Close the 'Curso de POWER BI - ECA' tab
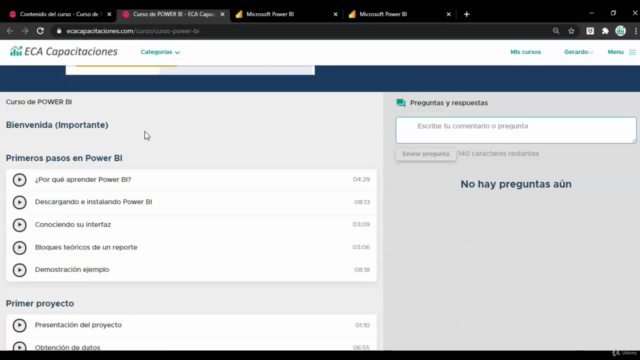This screenshot has height=360, width=640. (x=222, y=14)
